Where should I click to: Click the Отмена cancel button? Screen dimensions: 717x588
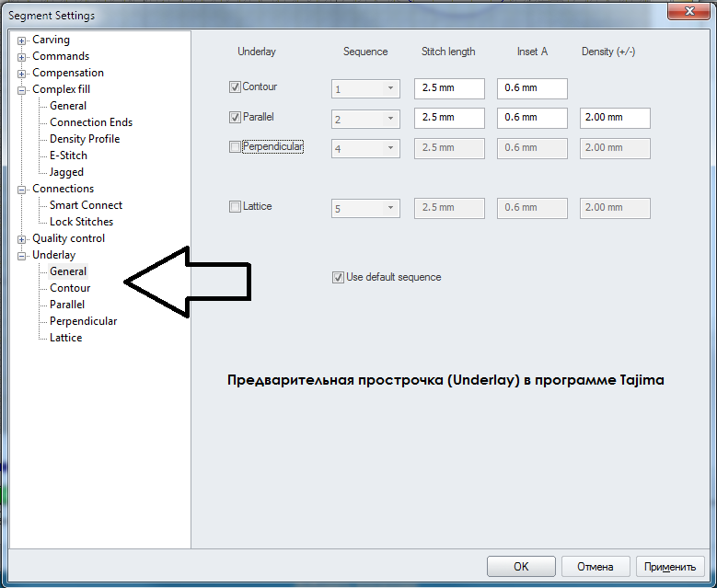[x=596, y=567]
